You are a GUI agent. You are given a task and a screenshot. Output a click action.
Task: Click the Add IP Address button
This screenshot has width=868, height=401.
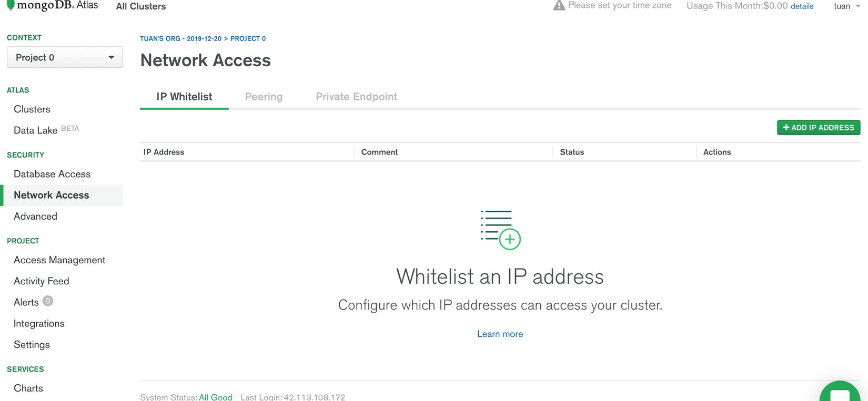pyautogui.click(x=818, y=128)
